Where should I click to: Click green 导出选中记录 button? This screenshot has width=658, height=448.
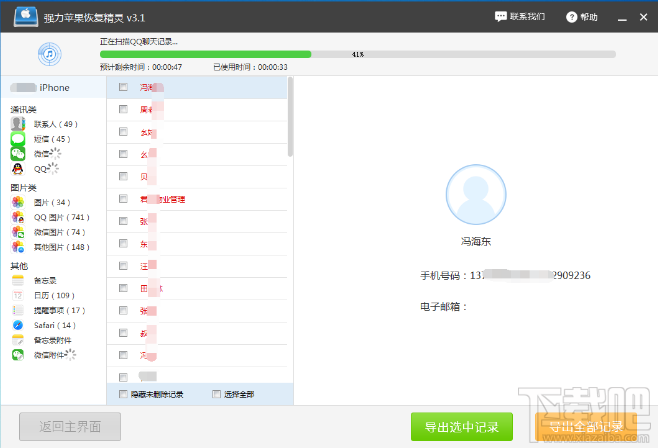coord(462,427)
